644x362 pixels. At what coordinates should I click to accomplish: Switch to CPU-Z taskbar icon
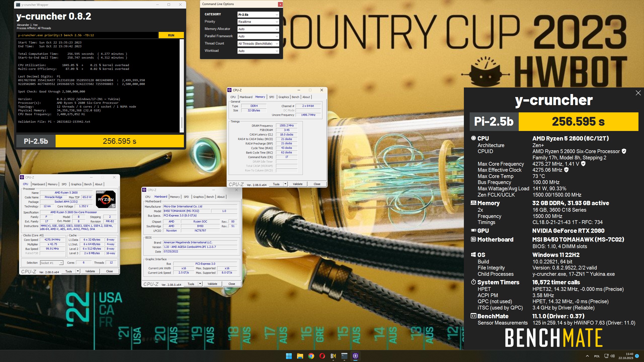355,356
